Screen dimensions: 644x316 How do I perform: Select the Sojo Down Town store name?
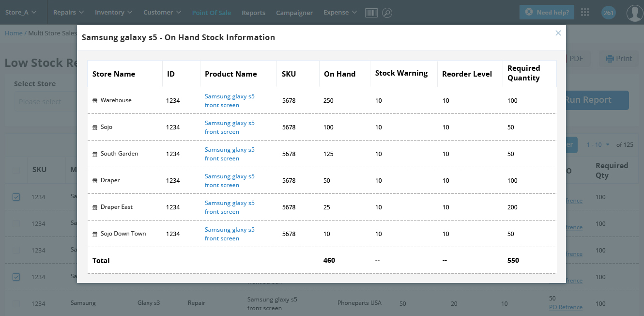[x=123, y=234]
